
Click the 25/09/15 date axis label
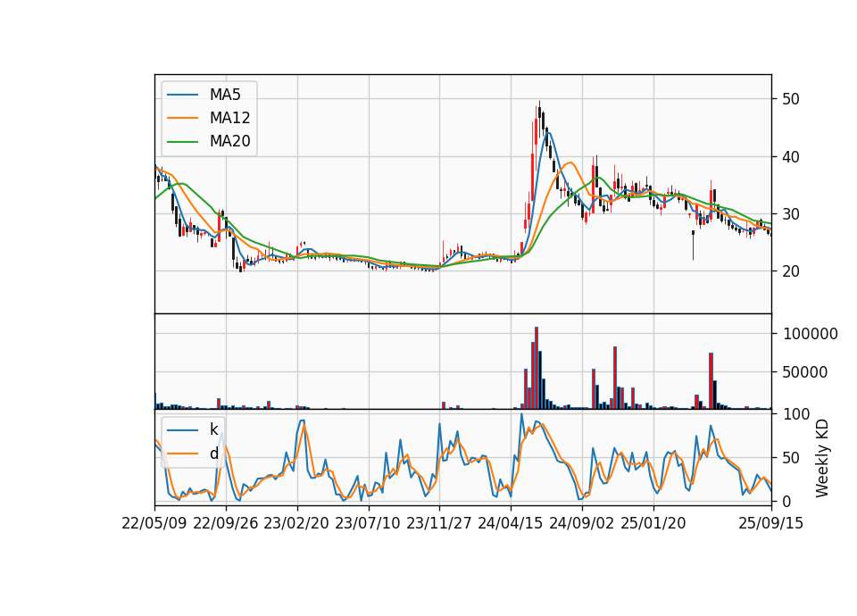[x=771, y=523]
